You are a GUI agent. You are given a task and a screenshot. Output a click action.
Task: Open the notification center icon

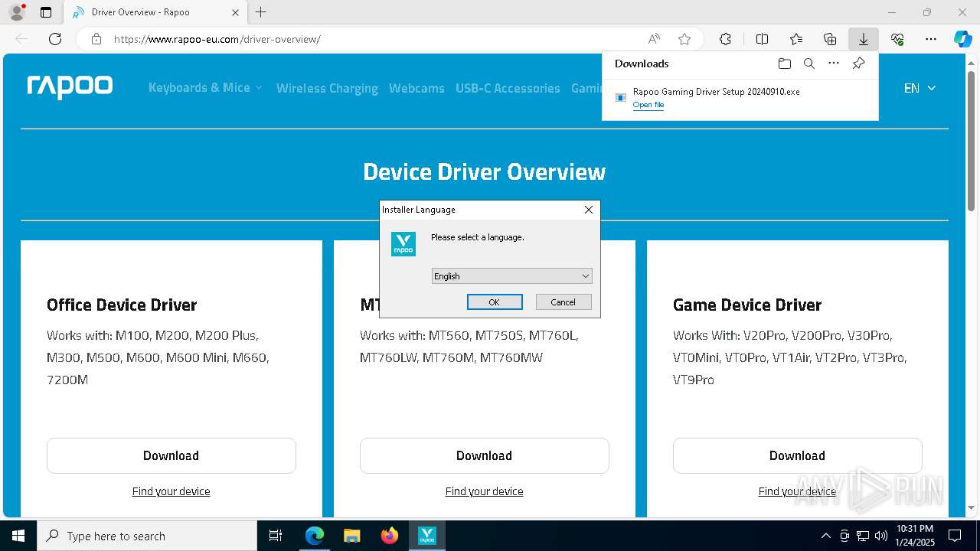pos(955,536)
